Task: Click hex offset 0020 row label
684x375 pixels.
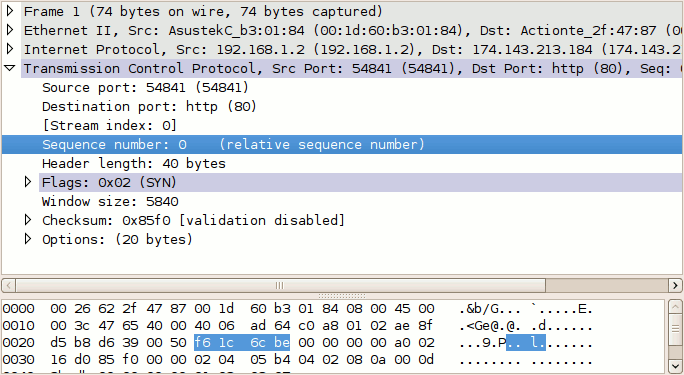Action: click(18, 343)
